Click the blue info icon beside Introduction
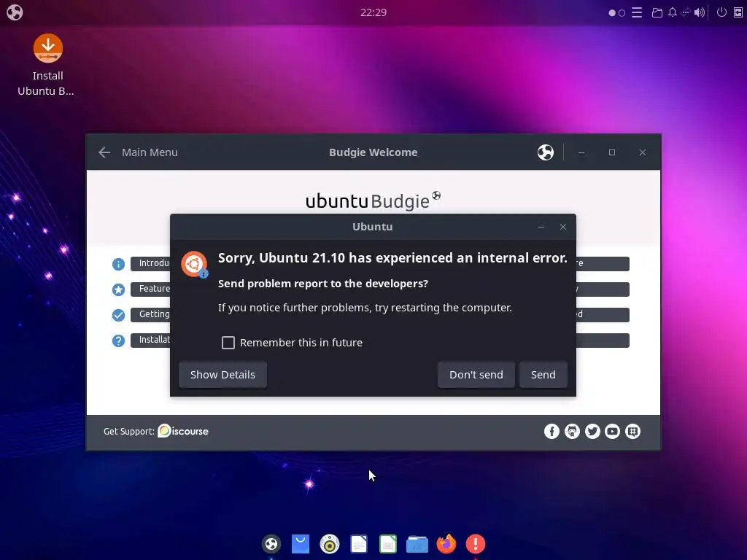 tap(118, 264)
